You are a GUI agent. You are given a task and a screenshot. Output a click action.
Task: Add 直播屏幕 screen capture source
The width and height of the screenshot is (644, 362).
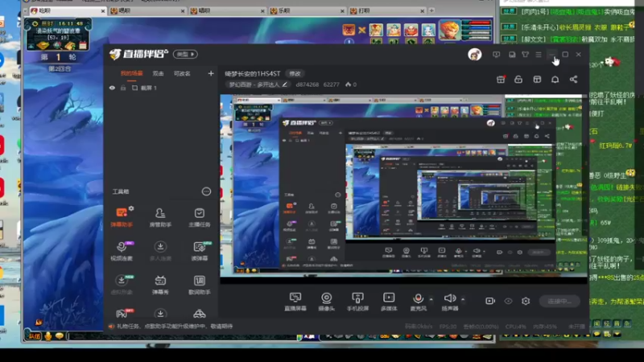295,301
